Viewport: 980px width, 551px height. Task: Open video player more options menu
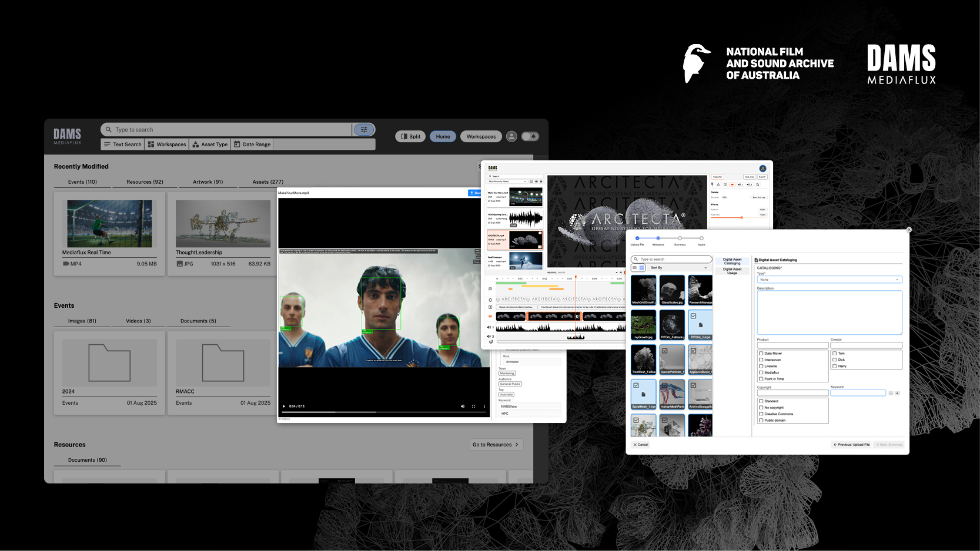tap(484, 406)
